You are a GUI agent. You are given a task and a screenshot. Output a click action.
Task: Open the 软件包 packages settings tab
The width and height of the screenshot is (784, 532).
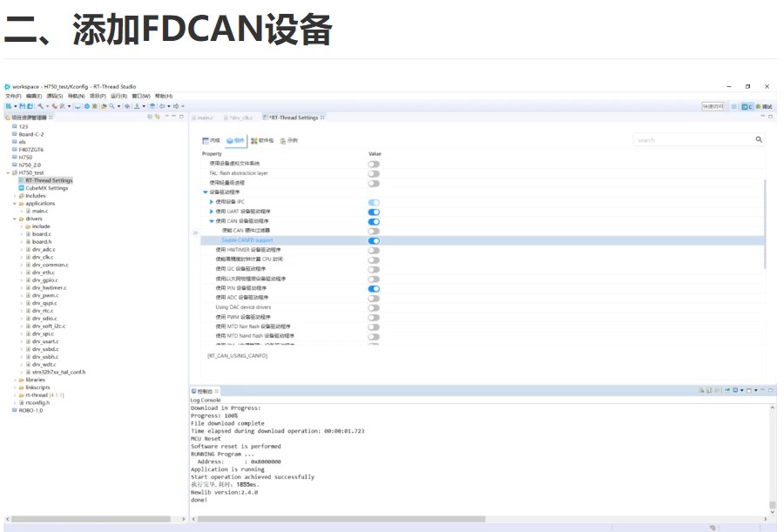click(262, 140)
